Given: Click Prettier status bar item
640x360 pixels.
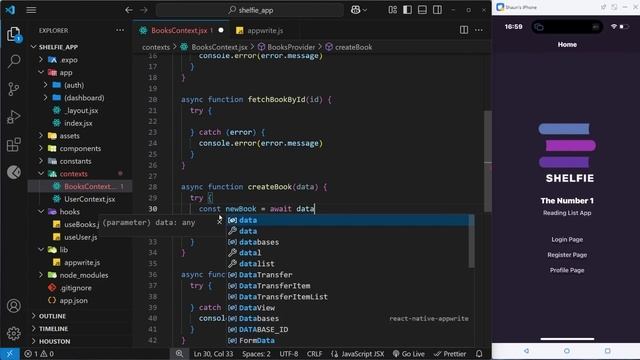Looking at the screenshot, I should pyautogui.click(x=450, y=354).
